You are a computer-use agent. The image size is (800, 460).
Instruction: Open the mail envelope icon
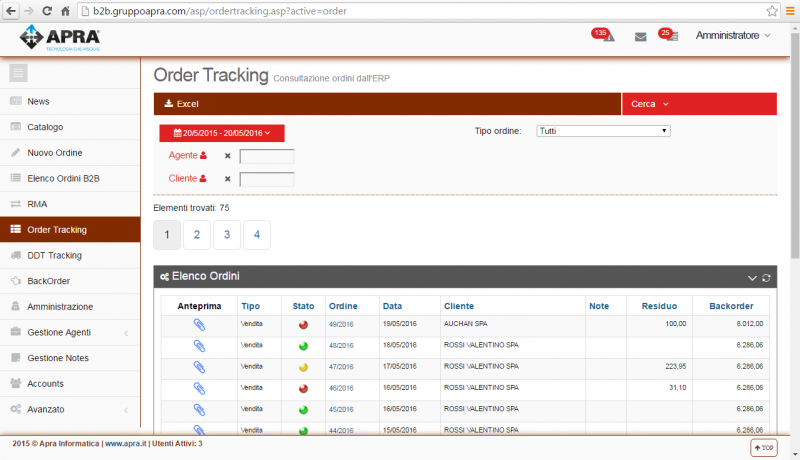(640, 37)
